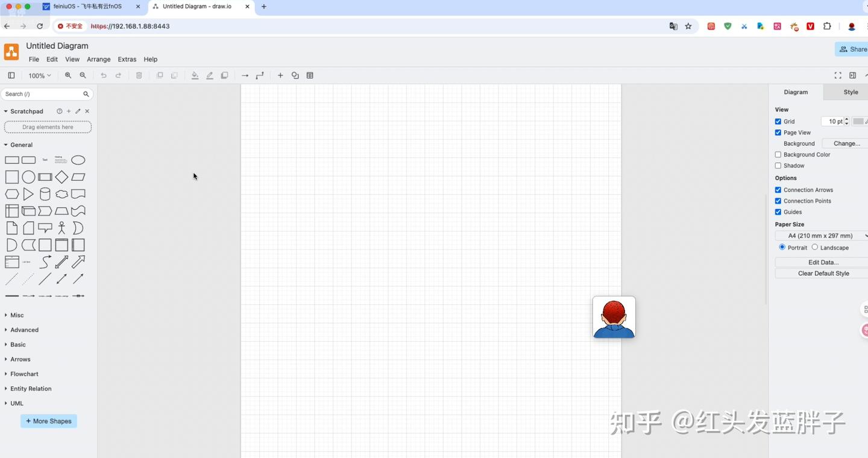Image resolution: width=868 pixels, height=458 pixels.
Task: Enable the Shadow checkbox
Action: point(778,166)
